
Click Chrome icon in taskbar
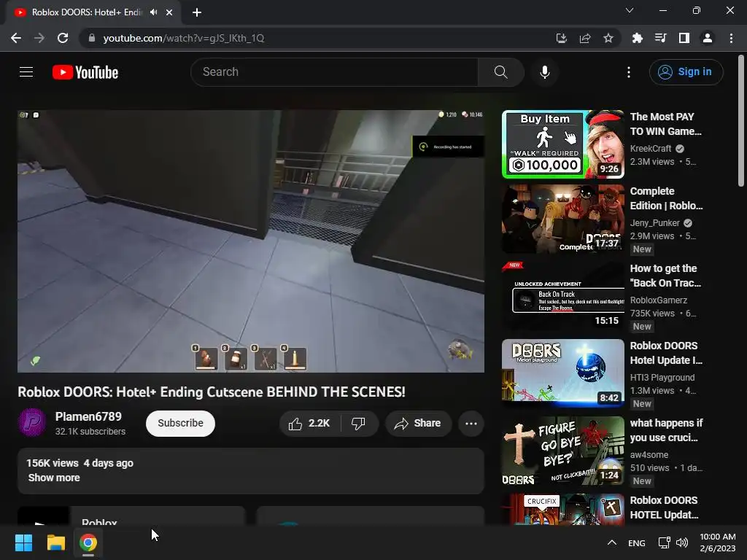(x=88, y=542)
